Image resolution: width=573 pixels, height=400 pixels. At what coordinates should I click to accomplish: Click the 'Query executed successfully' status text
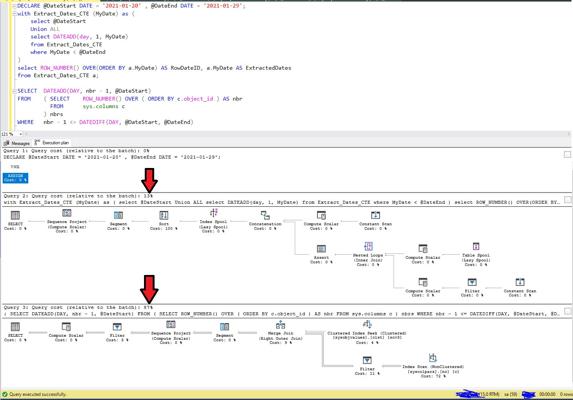click(37, 395)
